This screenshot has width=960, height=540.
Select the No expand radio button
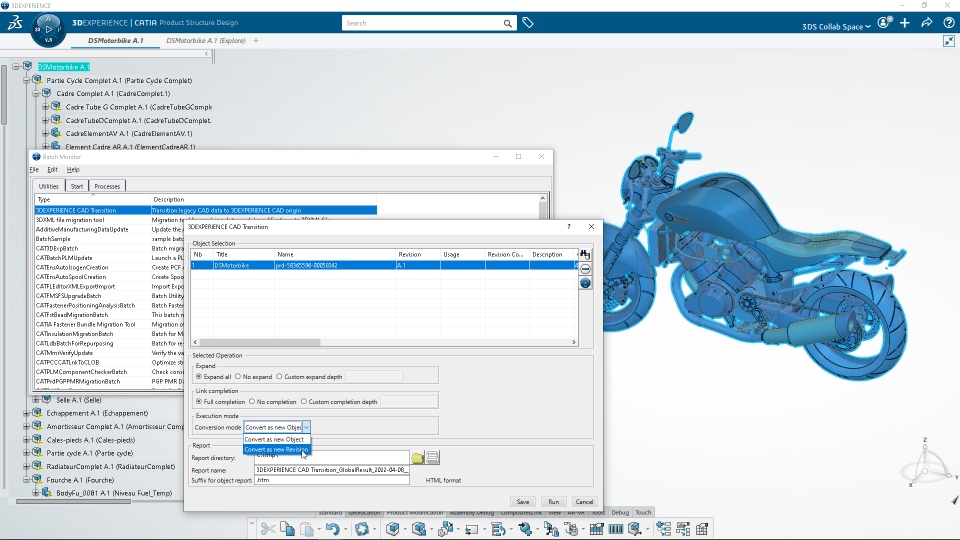[238, 377]
